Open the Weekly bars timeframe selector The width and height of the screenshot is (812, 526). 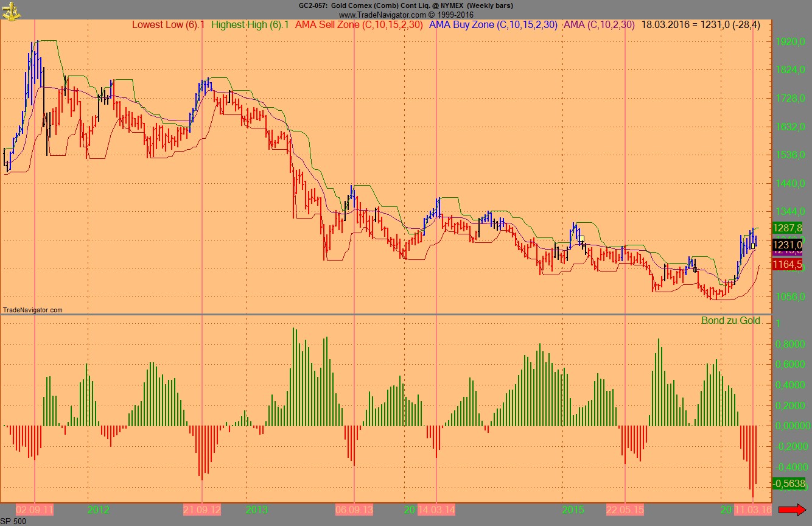click(x=485, y=5)
